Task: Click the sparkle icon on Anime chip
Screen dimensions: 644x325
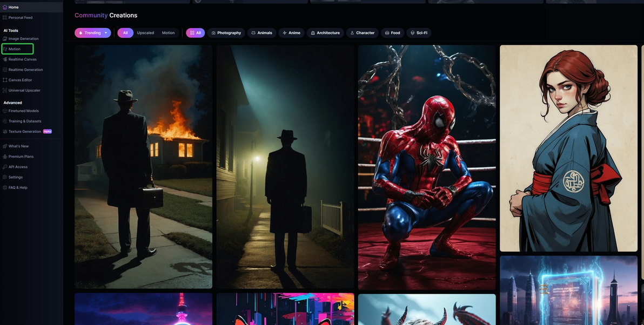Action: [285, 33]
